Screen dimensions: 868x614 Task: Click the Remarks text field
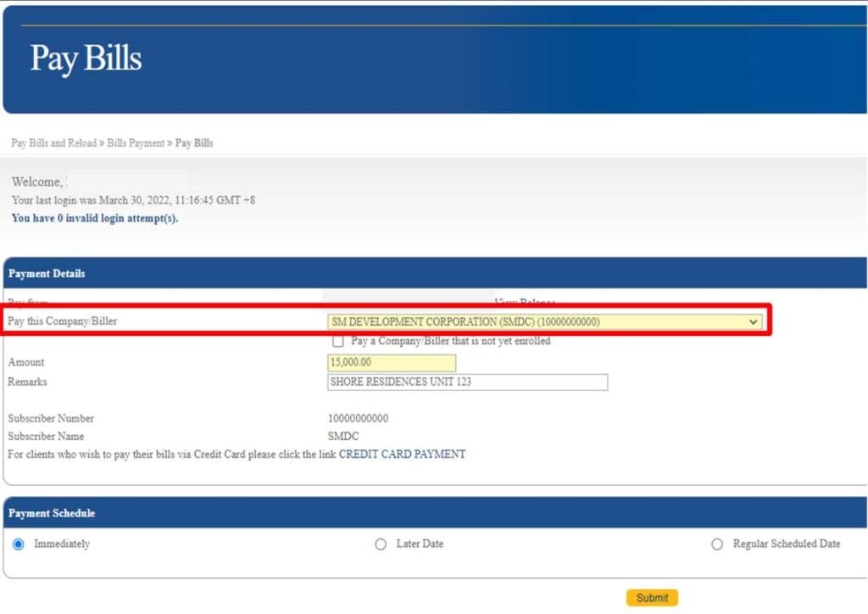click(x=466, y=382)
